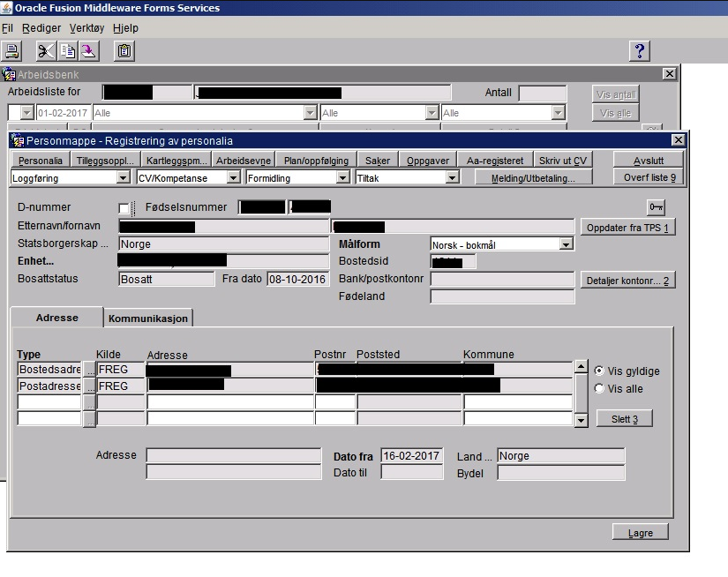The height and width of the screenshot is (577, 728).
Task: Click Detaljer kontonr... 2 button
Action: [627, 281]
